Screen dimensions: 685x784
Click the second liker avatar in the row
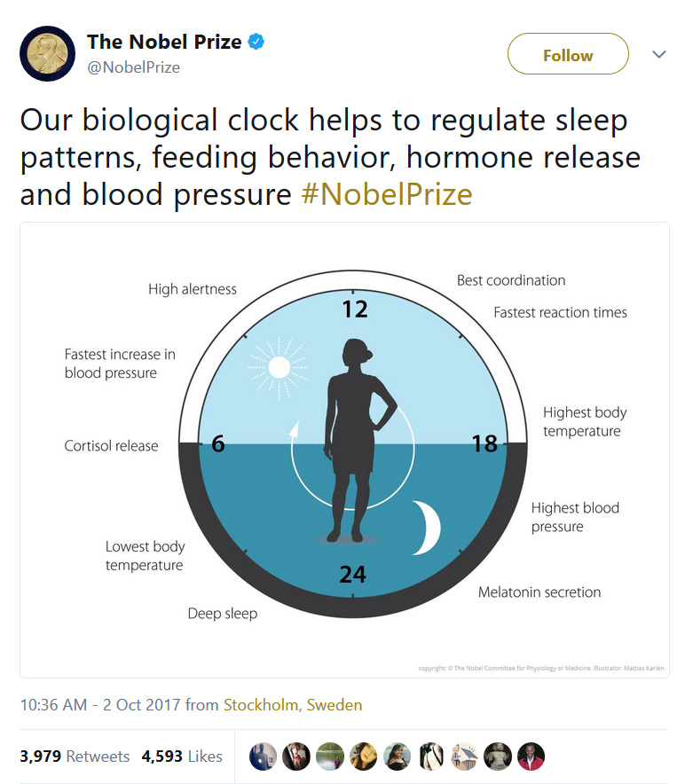[x=296, y=757]
